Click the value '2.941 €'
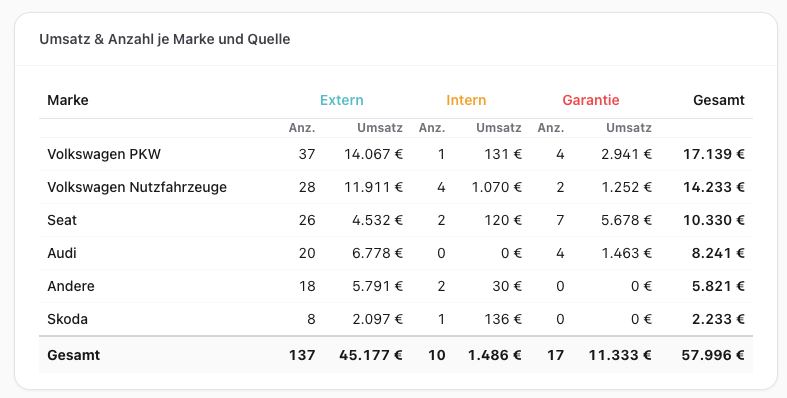This screenshot has width=787, height=398. (x=626, y=154)
